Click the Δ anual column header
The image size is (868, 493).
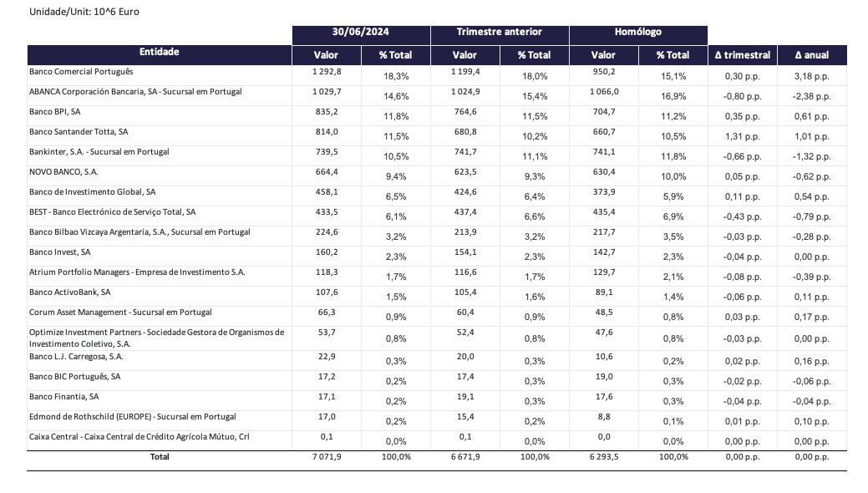(x=811, y=55)
